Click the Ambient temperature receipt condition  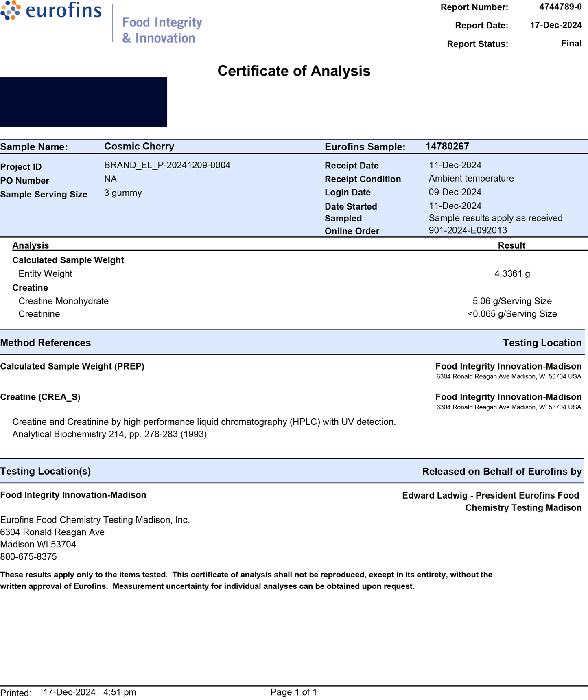pyautogui.click(x=471, y=179)
